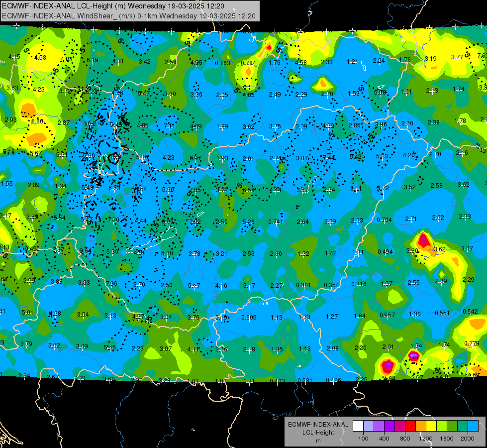Screen dimensions: 487x448
Task: Click the grid value 0.957
Action: coord(388,315)
